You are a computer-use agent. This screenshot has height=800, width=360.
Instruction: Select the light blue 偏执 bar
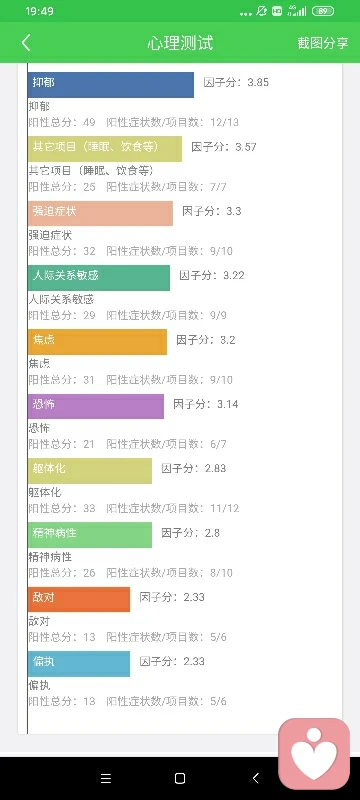[79, 663]
